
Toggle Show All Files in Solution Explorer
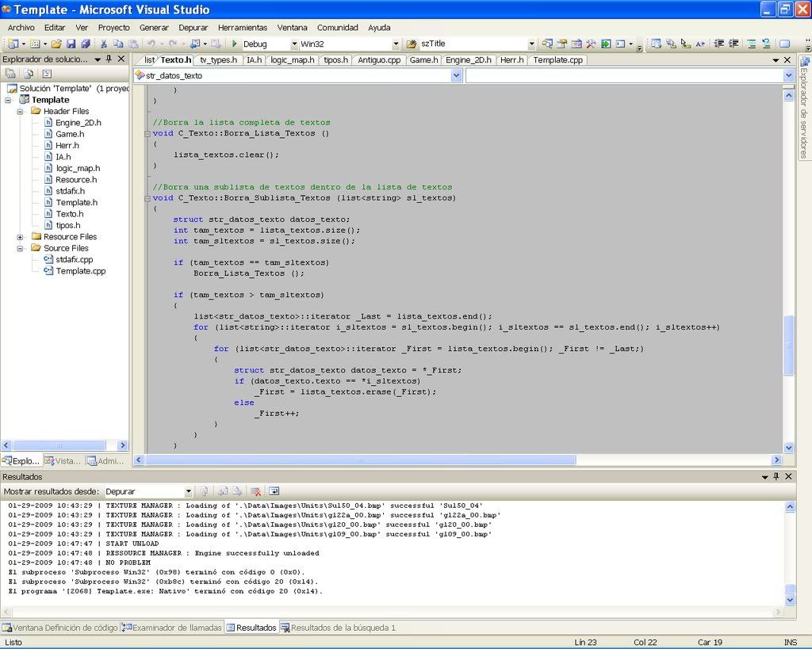coord(29,74)
